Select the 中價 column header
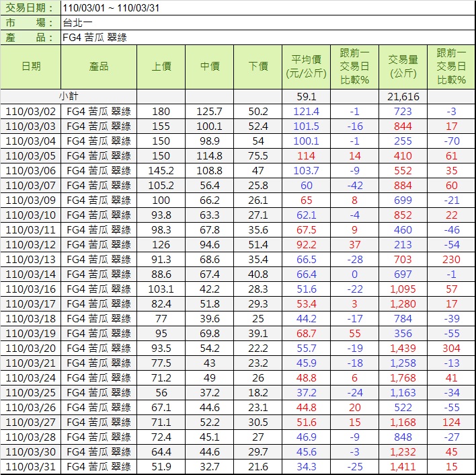This screenshot has width=476, height=475. coord(210,67)
